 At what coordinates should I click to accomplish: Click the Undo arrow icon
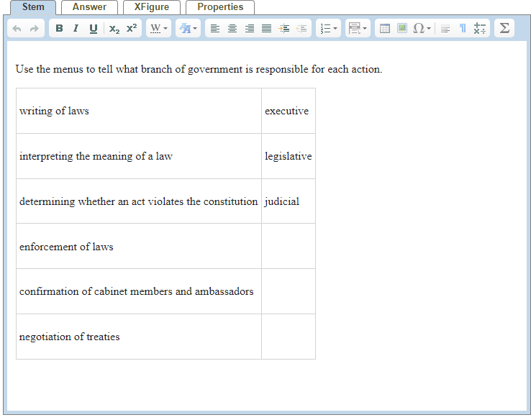(x=17, y=29)
